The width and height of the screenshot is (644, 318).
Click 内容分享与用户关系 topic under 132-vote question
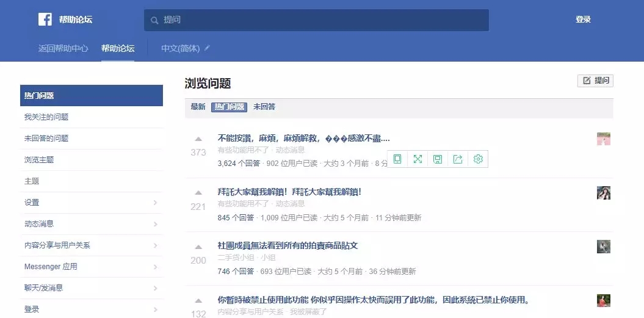tap(250, 311)
